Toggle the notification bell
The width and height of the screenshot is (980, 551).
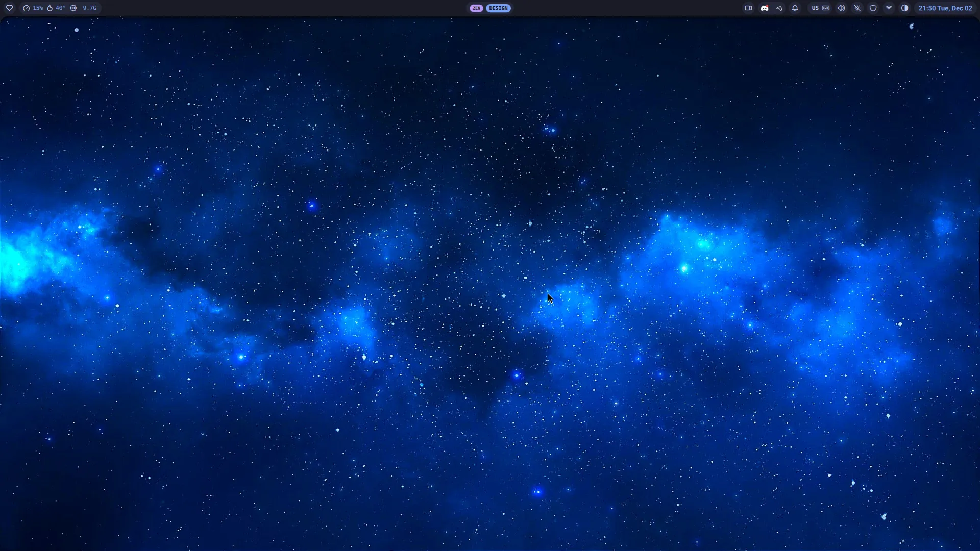click(795, 8)
